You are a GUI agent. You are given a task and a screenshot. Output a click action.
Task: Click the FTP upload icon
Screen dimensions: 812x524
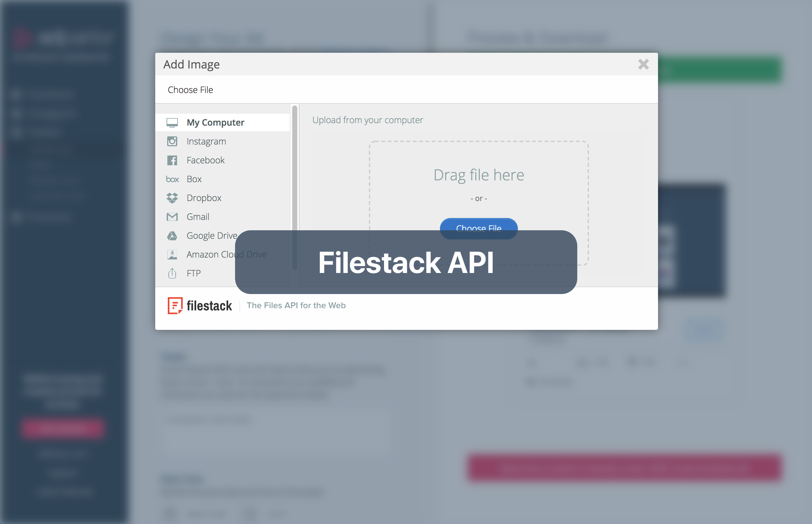[x=173, y=273]
